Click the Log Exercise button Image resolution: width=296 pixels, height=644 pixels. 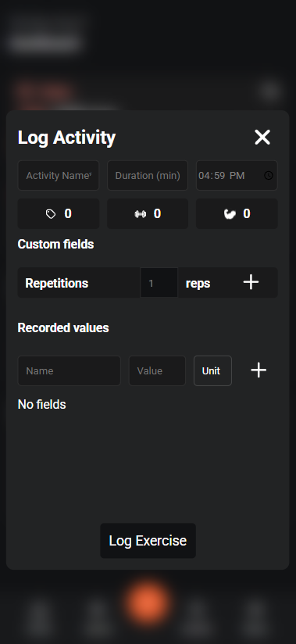click(x=148, y=541)
